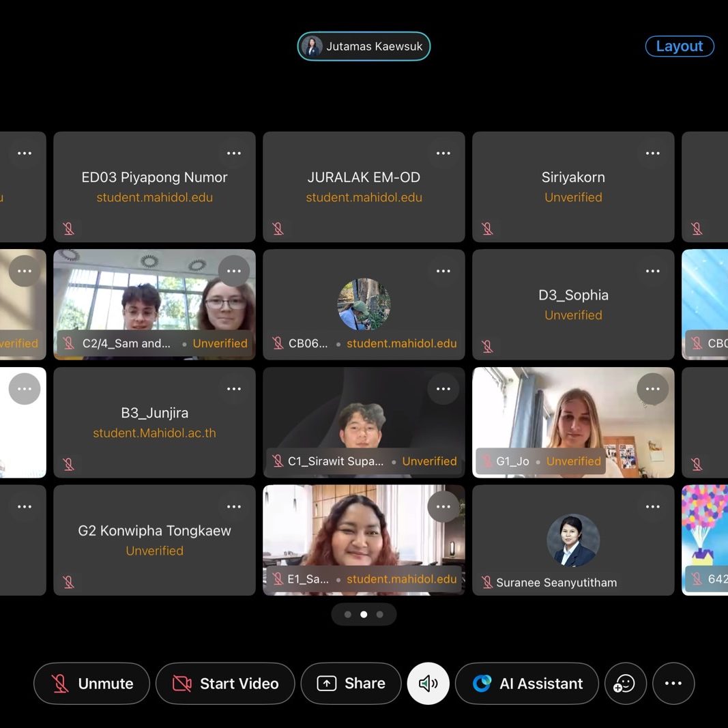Go to the first participant page dot
The width and height of the screenshot is (728, 728).
[348, 615]
